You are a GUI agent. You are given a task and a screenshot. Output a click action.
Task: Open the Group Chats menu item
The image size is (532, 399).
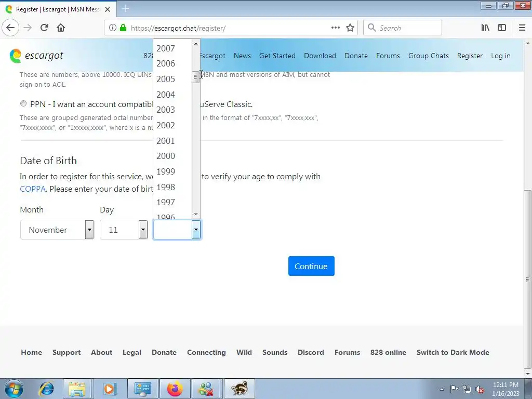428,56
